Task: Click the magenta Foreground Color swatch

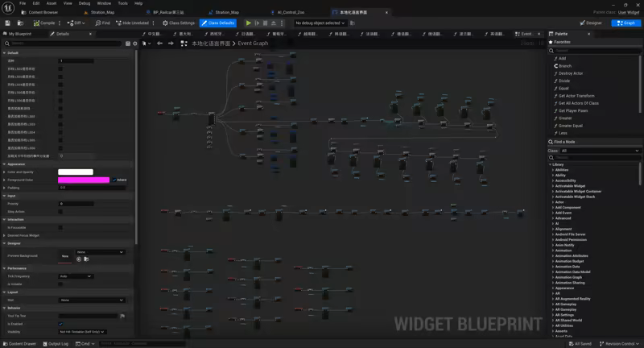Action: [83, 180]
